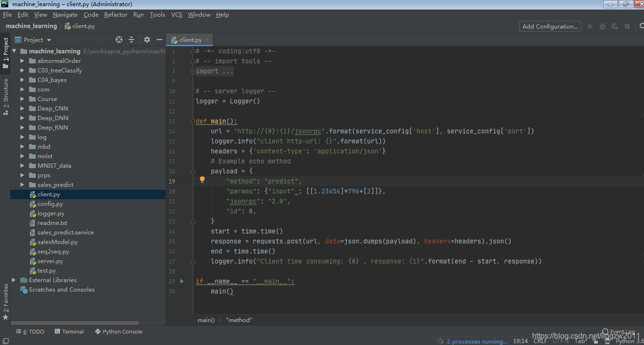Expand the MNIST_data folder
The image size is (644, 345).
tap(22, 166)
